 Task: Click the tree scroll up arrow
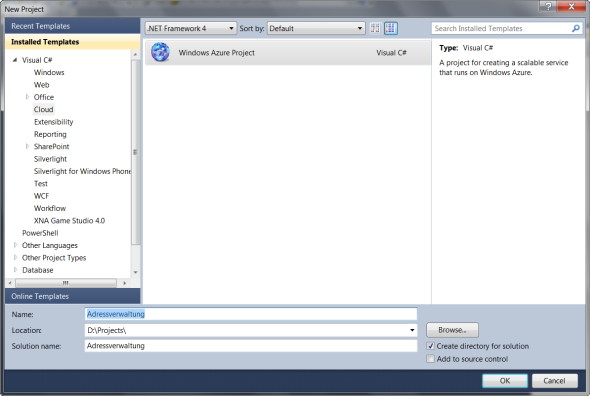pos(135,55)
